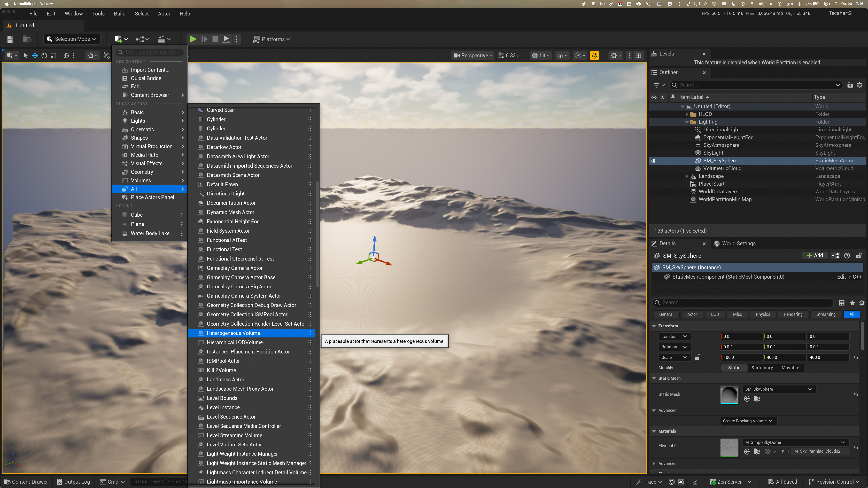Toggle the yellow highlighted viewport toolbar icon
Viewport: 868px width, 488px height.
click(594, 56)
